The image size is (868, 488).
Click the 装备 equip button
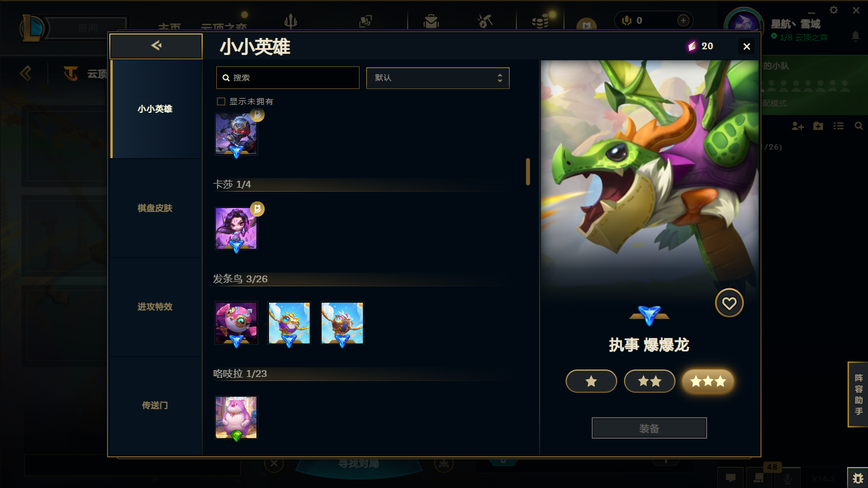click(x=649, y=428)
